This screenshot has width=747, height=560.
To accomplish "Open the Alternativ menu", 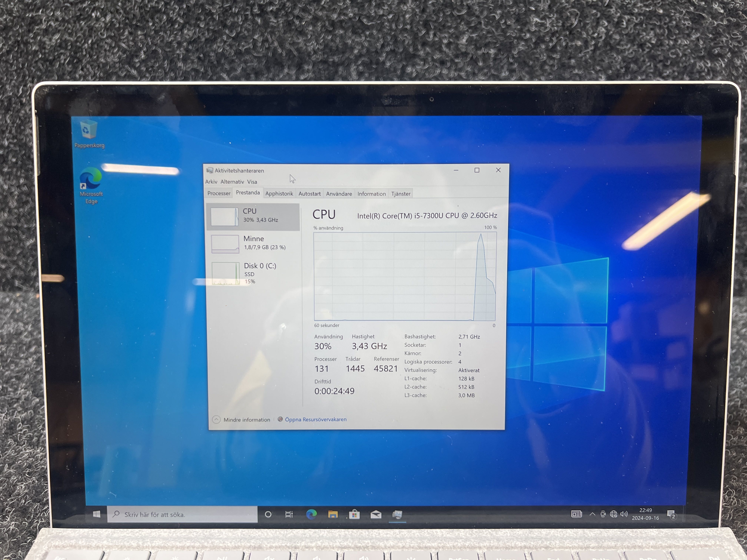I will (232, 182).
